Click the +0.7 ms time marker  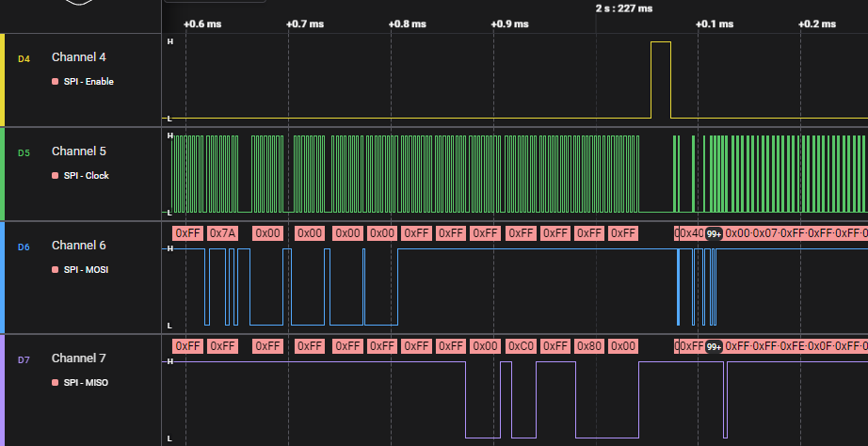305,24
